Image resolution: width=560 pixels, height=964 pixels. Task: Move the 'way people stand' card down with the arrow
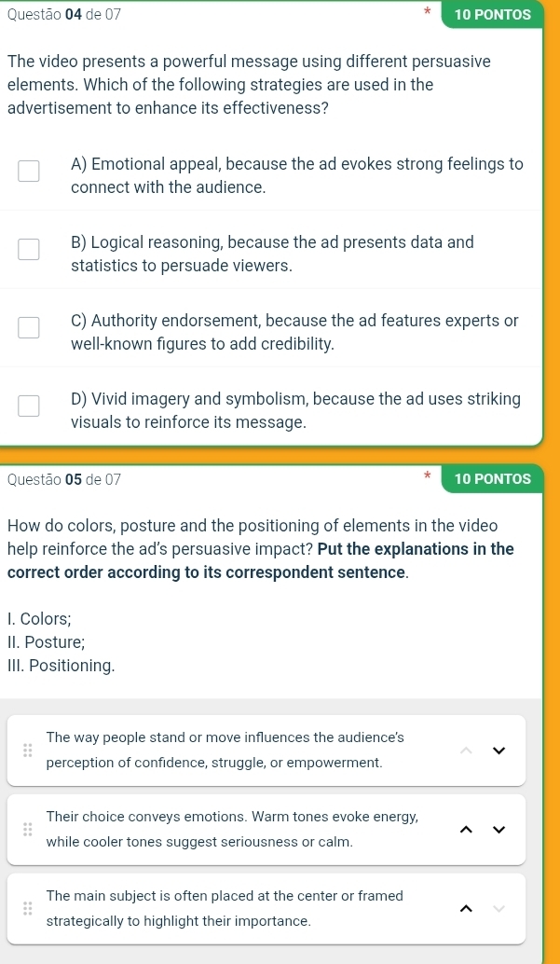pos(498,751)
